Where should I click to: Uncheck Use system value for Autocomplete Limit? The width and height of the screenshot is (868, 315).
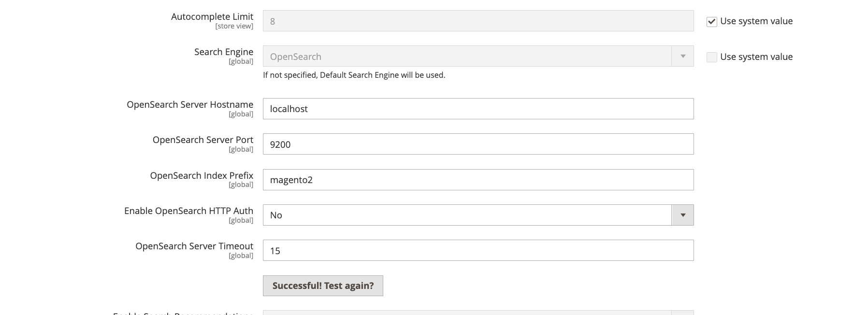[x=711, y=21]
